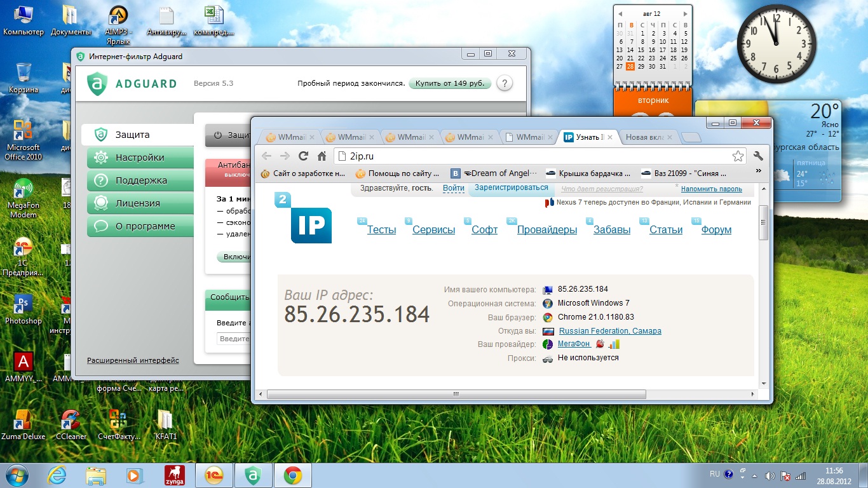
Task: Click RU language indicator in taskbar
Action: pyautogui.click(x=715, y=475)
